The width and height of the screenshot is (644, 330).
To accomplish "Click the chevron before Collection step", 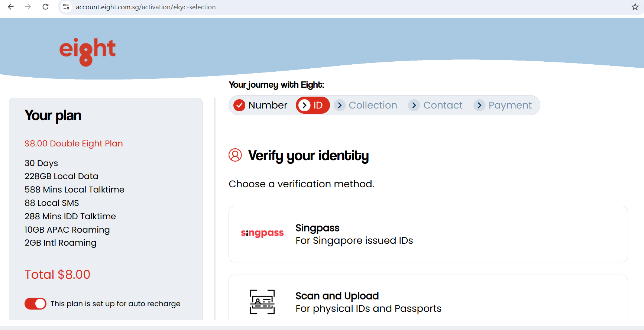I will [339, 105].
